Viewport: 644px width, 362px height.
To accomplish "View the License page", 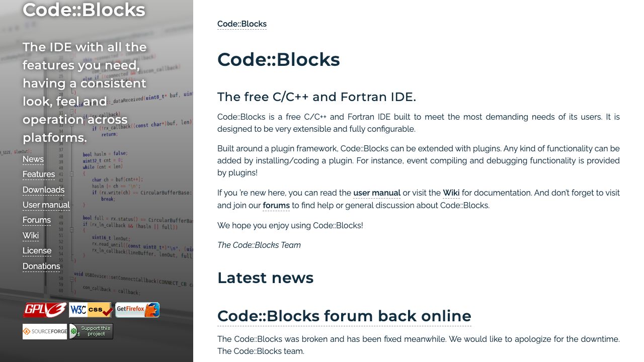I will coord(37,251).
